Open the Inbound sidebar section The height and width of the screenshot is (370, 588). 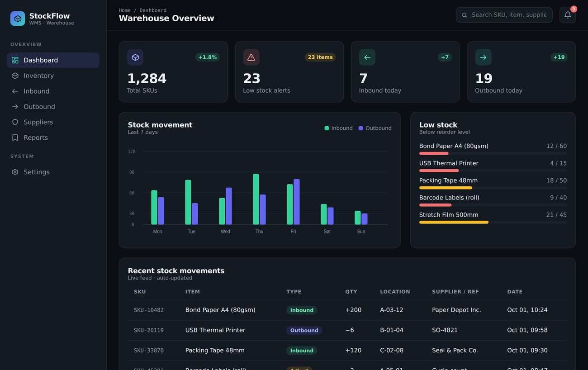[53, 91]
